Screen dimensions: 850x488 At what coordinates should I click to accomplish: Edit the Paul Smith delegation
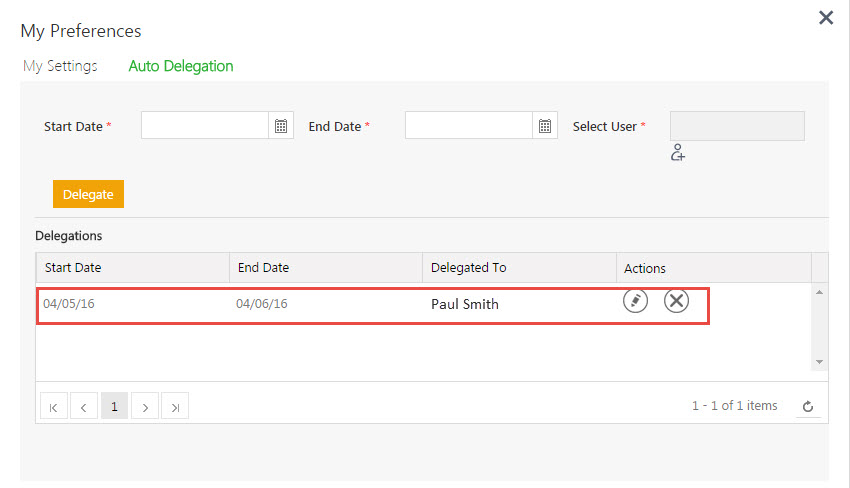pyautogui.click(x=635, y=301)
